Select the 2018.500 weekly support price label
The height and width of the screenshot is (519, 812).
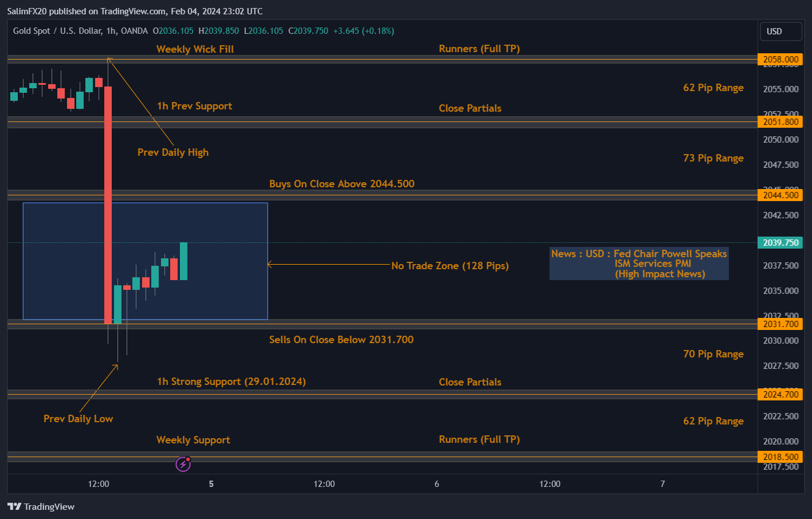[780, 457]
